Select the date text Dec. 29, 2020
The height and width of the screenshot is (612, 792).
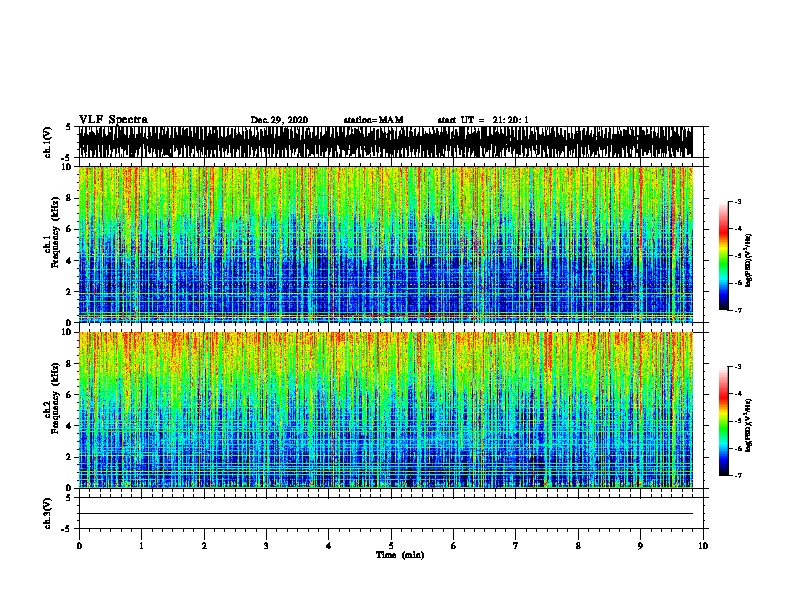tap(279, 120)
